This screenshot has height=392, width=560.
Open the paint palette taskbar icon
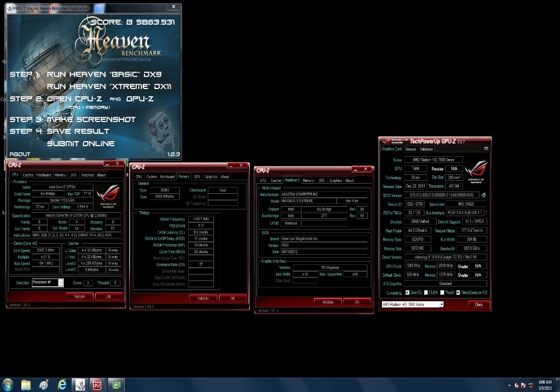[x=44, y=385]
